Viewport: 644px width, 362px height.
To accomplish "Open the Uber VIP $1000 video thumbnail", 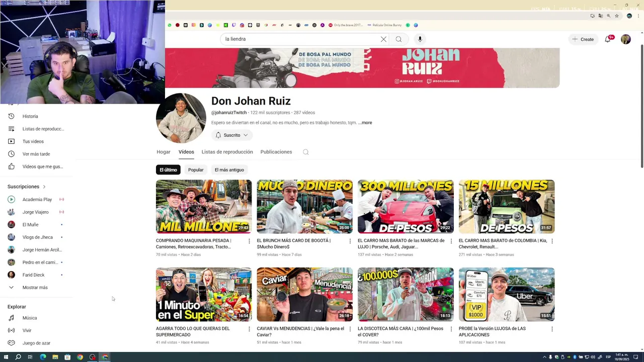I will (x=507, y=295).
